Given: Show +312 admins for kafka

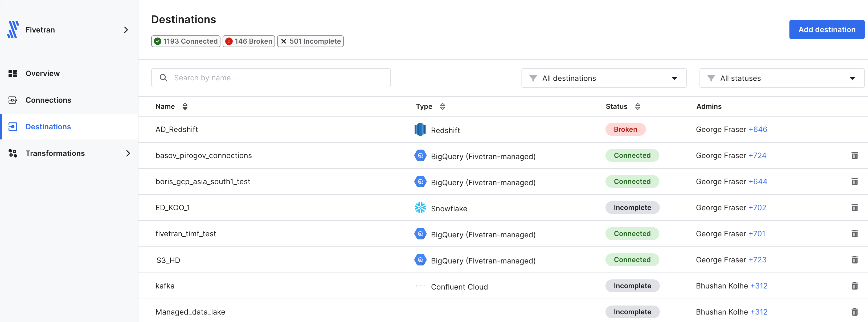Looking at the screenshot, I should tap(759, 286).
